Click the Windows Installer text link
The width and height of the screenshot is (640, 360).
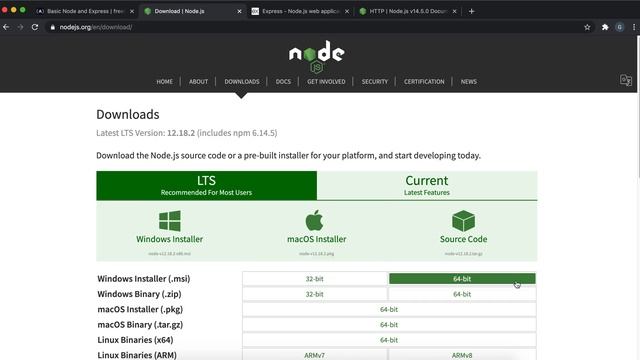click(169, 239)
